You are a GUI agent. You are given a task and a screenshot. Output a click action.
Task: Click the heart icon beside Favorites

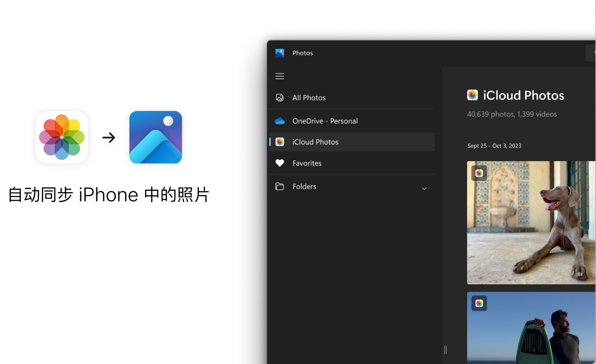click(x=279, y=163)
